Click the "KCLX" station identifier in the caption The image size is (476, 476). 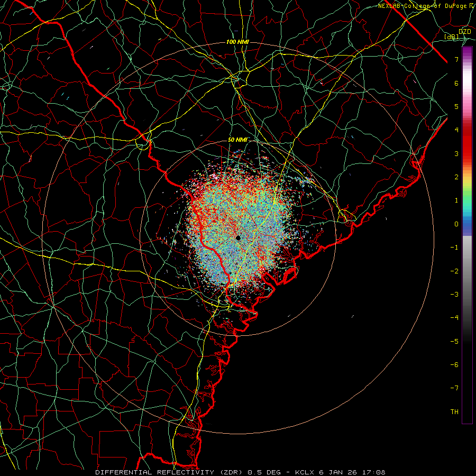pos(305,472)
